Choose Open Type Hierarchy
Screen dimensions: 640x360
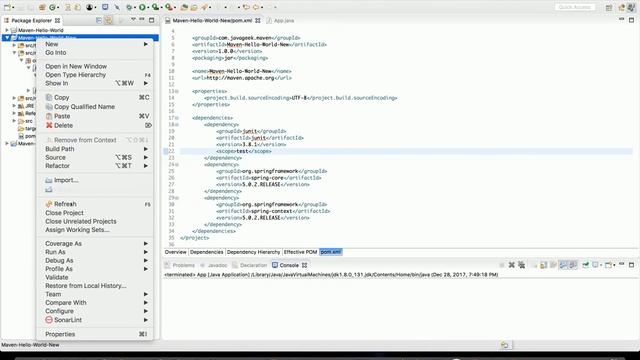click(95, 75)
